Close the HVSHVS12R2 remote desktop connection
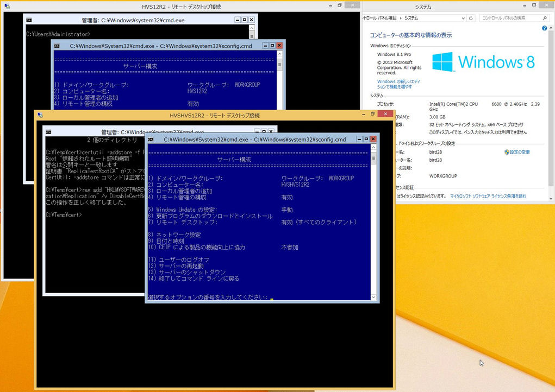 pos(385,114)
